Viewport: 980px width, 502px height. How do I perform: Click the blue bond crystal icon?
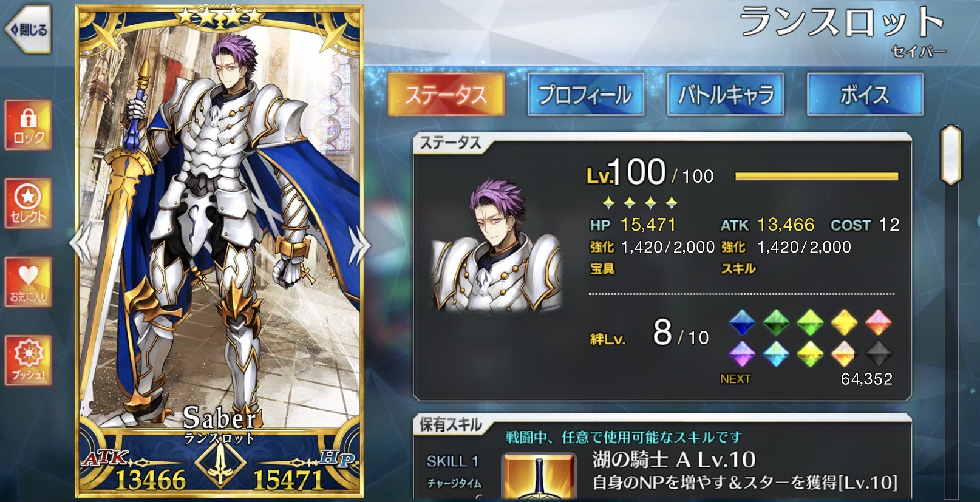742,322
